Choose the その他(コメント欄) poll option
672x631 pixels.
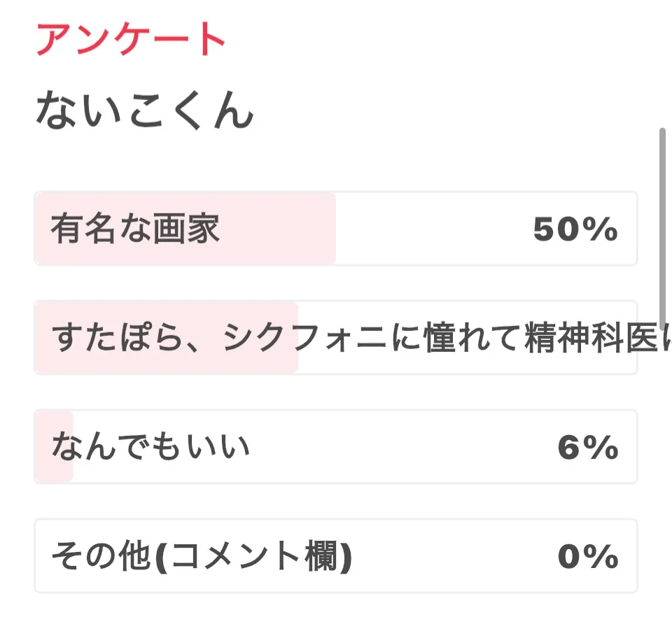pyautogui.click(x=336, y=556)
